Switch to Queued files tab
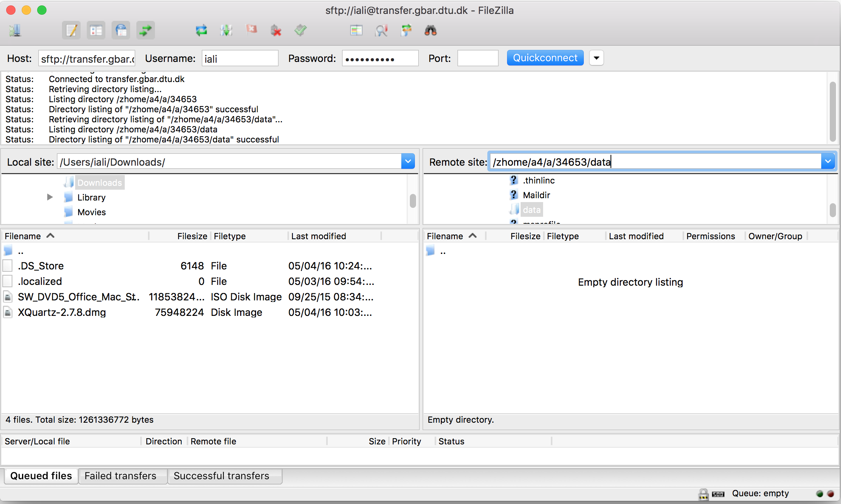 click(x=41, y=476)
